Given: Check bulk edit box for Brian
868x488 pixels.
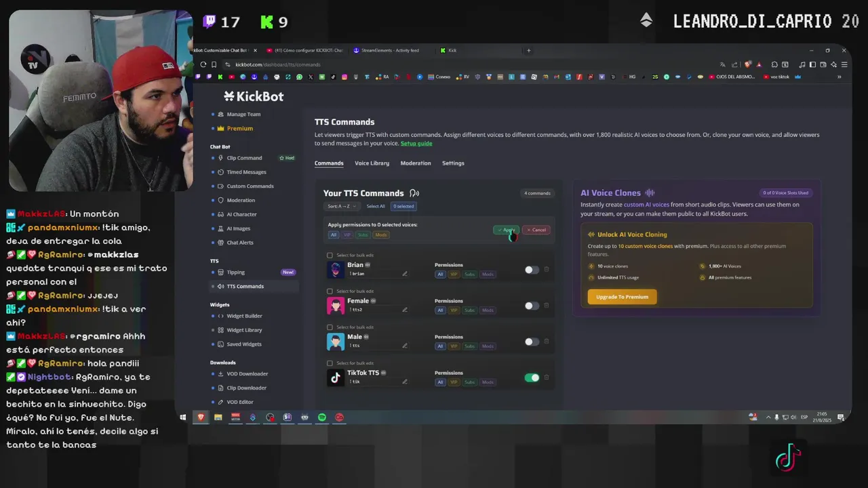Looking at the screenshot, I should (330, 256).
